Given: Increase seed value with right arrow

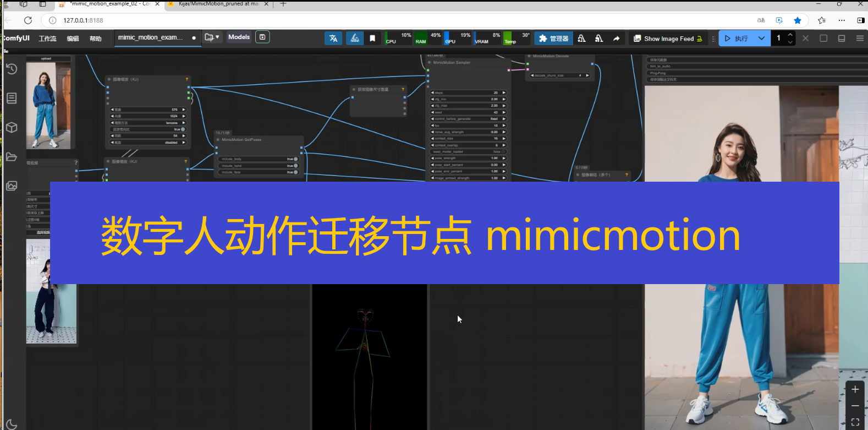Looking at the screenshot, I should point(504,112).
